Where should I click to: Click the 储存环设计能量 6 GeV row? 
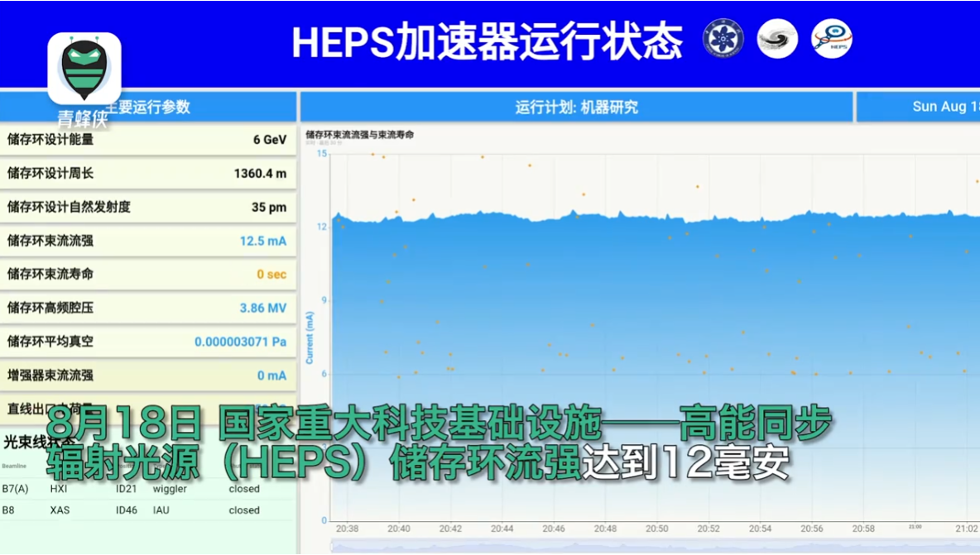(x=147, y=140)
